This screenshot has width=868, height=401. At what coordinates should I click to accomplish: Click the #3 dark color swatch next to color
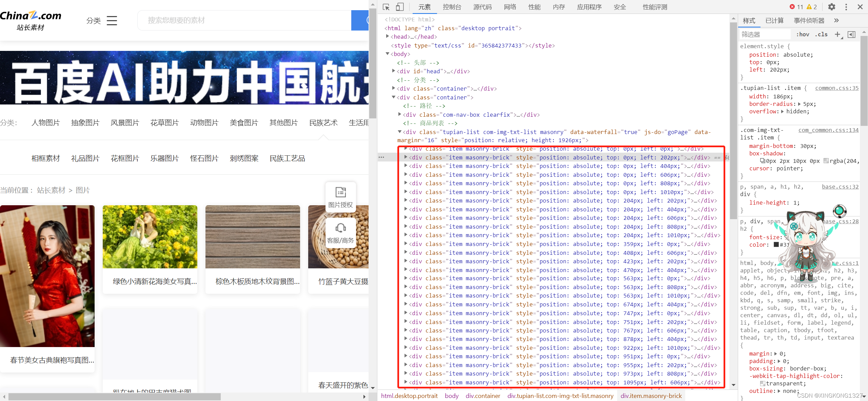tap(776, 245)
